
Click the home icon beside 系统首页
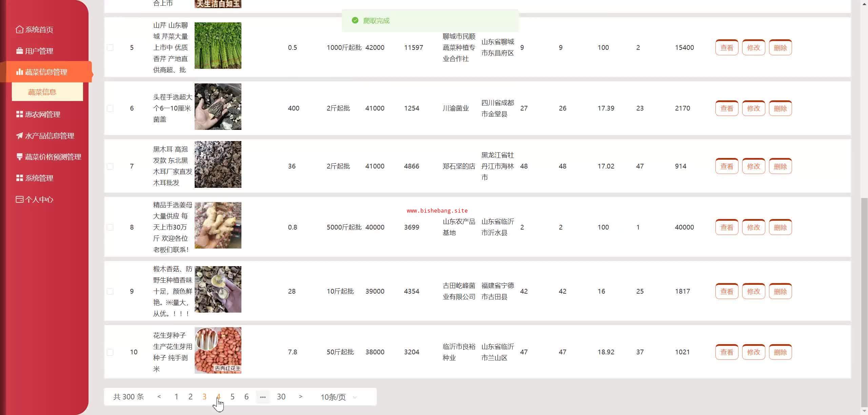[19, 29]
